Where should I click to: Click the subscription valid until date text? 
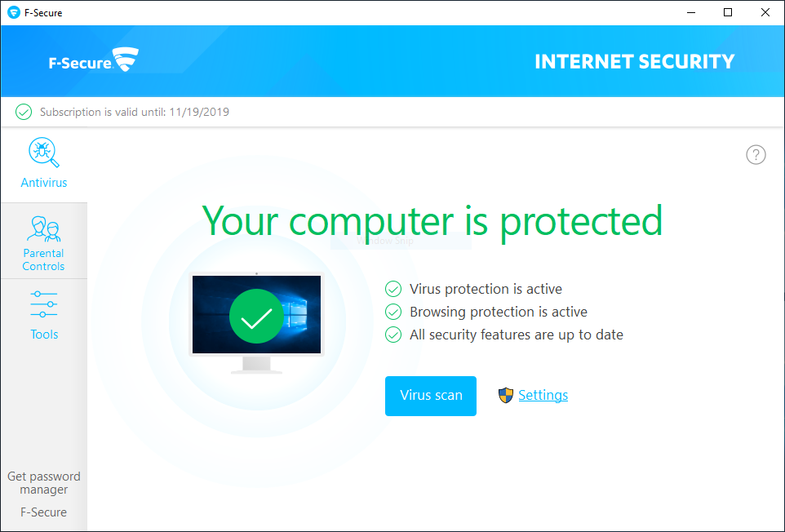[135, 112]
